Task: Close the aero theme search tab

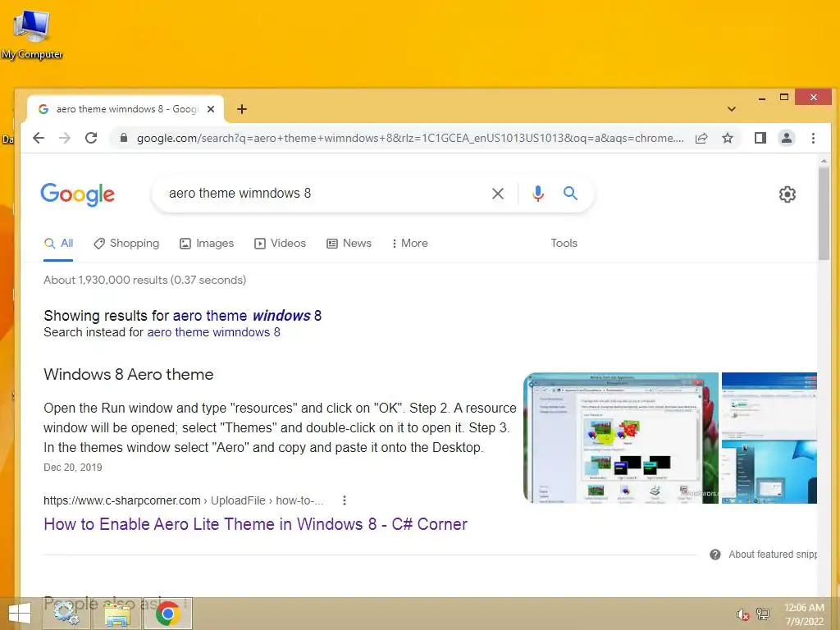Action: (x=211, y=109)
